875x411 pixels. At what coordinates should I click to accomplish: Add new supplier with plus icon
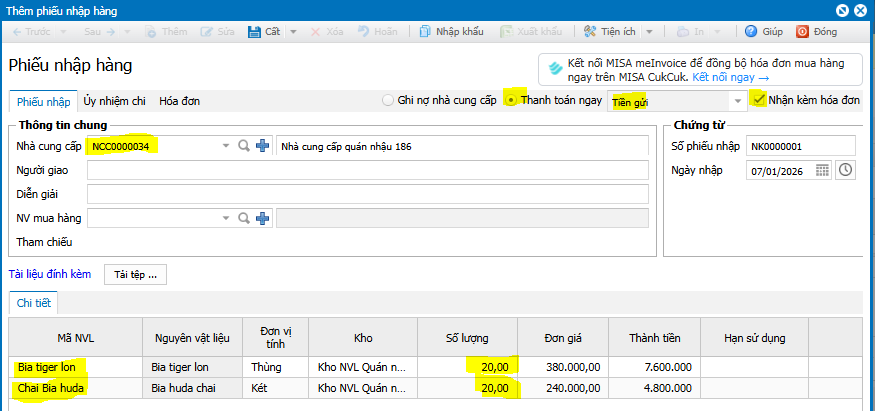[x=262, y=146]
